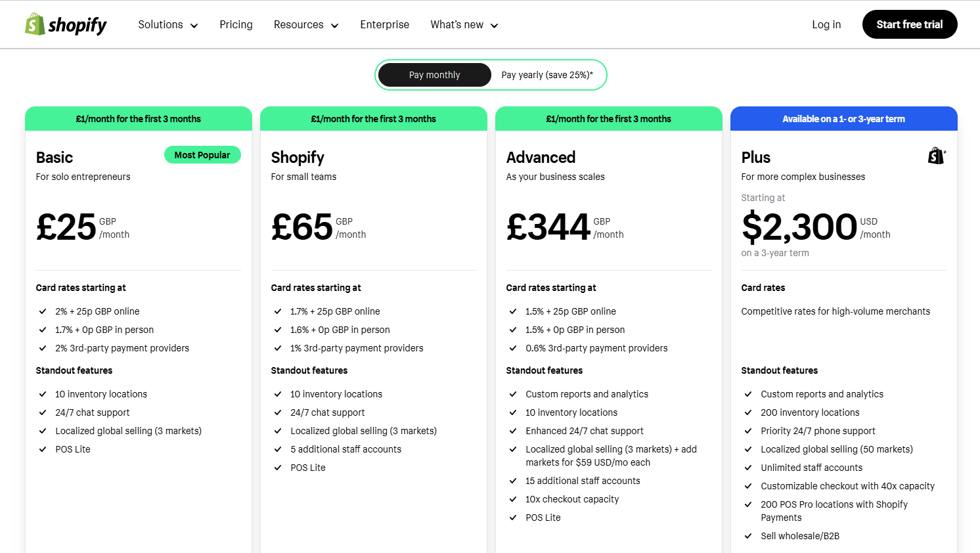Click 'Sell wholesale/B2B' feature

pyautogui.click(x=800, y=536)
